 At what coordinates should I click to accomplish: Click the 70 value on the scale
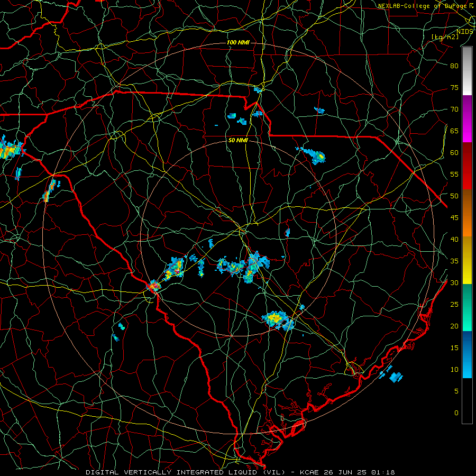(454, 109)
